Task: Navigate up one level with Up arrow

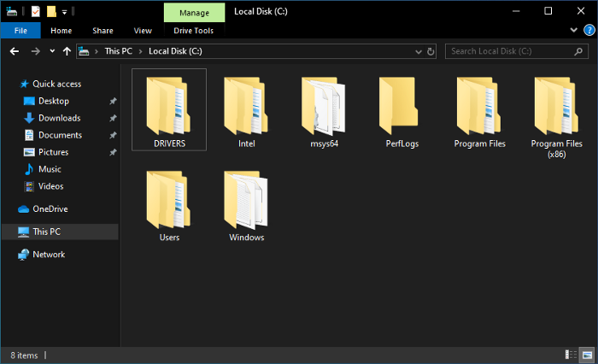Action: (67, 51)
